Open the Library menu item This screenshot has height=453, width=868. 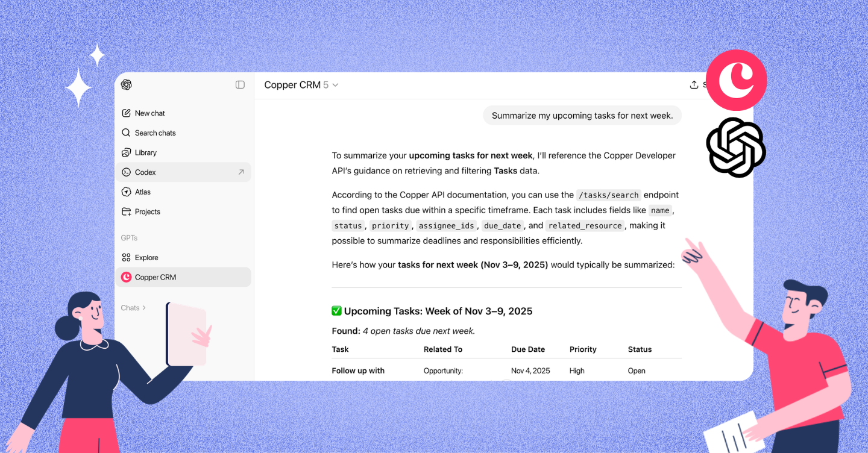[x=146, y=152]
